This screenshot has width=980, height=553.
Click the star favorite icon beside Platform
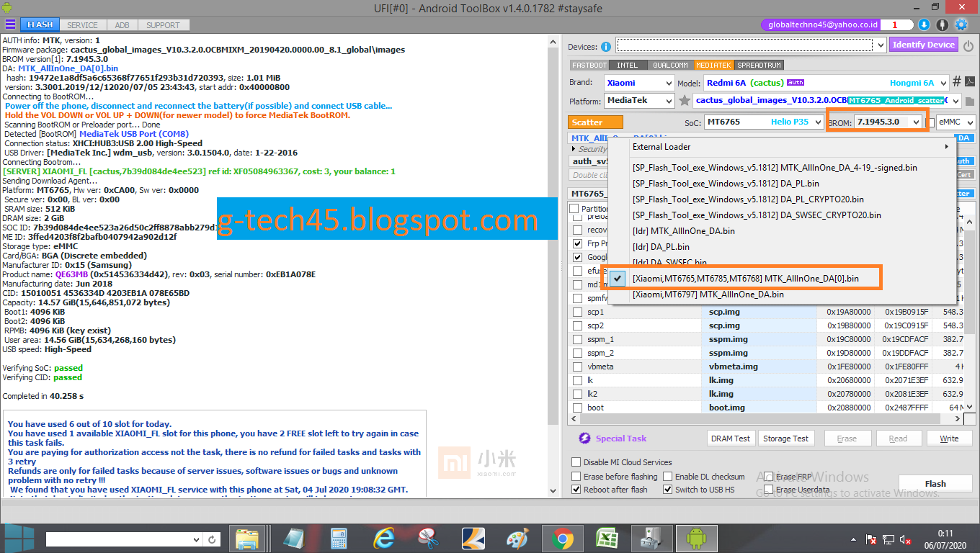click(x=685, y=101)
